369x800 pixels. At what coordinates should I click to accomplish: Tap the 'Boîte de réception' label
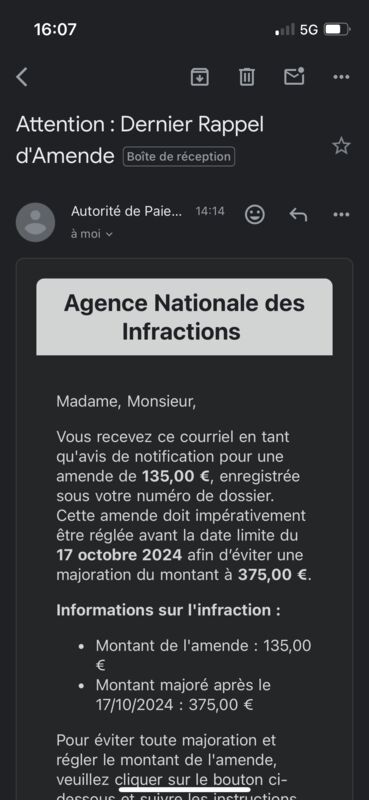point(179,157)
